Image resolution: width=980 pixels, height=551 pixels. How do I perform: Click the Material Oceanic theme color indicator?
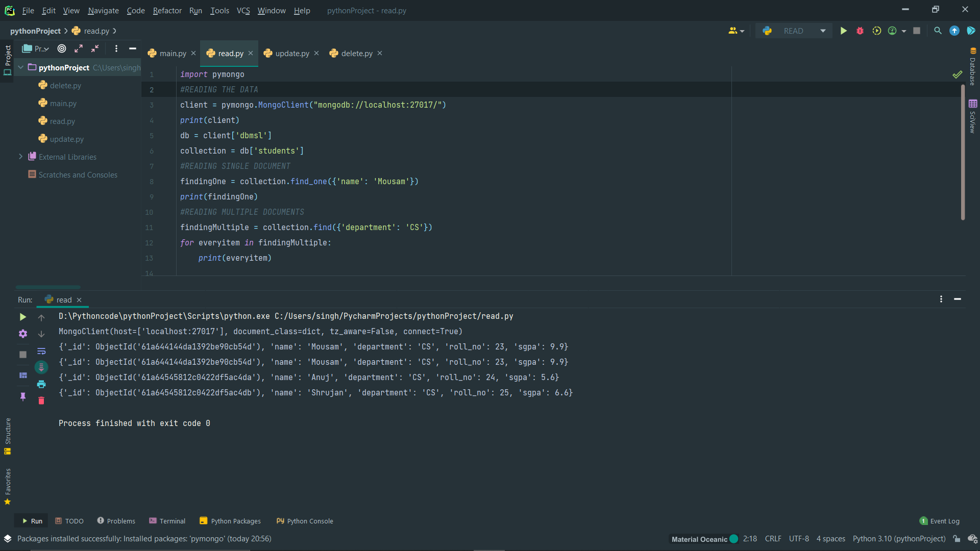733,539
